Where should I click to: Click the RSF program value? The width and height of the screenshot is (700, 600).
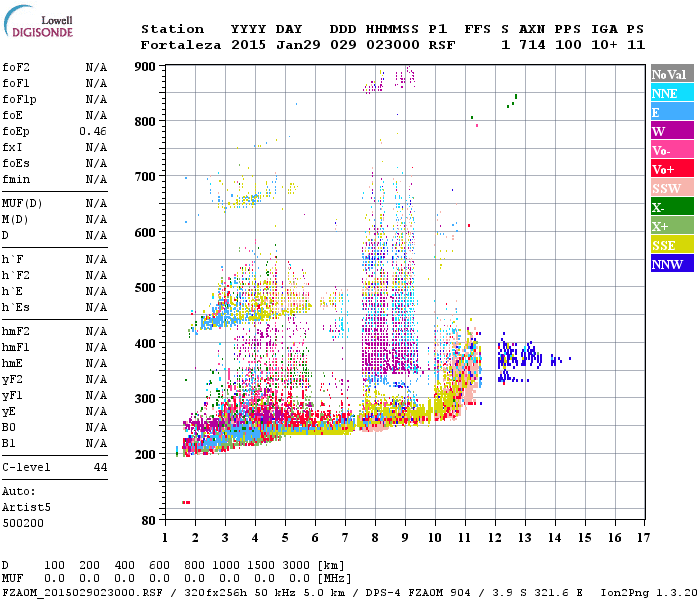(442, 45)
